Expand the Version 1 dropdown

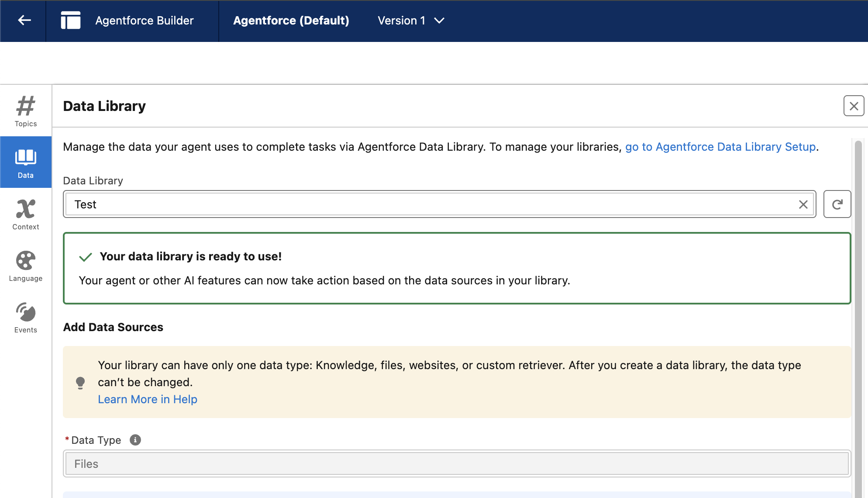click(411, 21)
